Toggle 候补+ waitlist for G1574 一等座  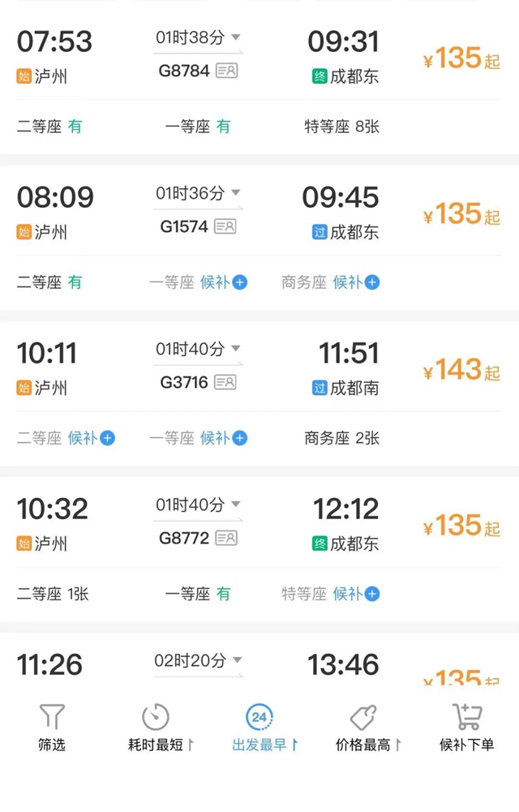click(x=238, y=282)
